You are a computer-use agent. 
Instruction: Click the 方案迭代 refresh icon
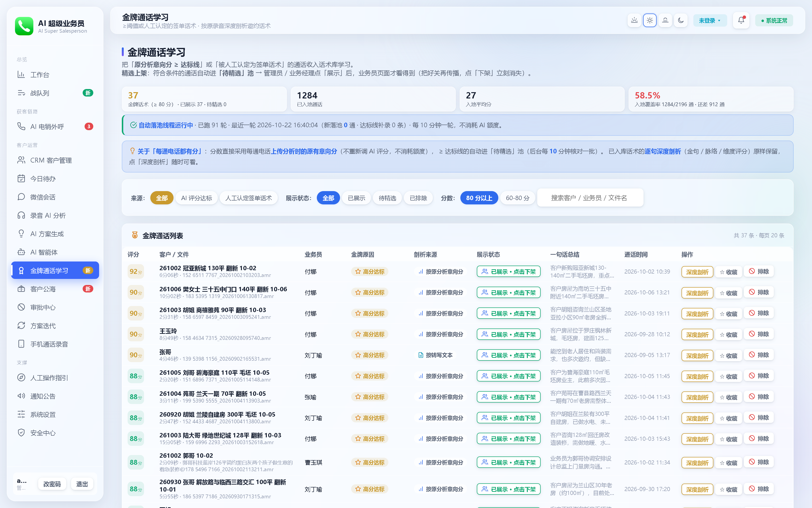point(21,326)
